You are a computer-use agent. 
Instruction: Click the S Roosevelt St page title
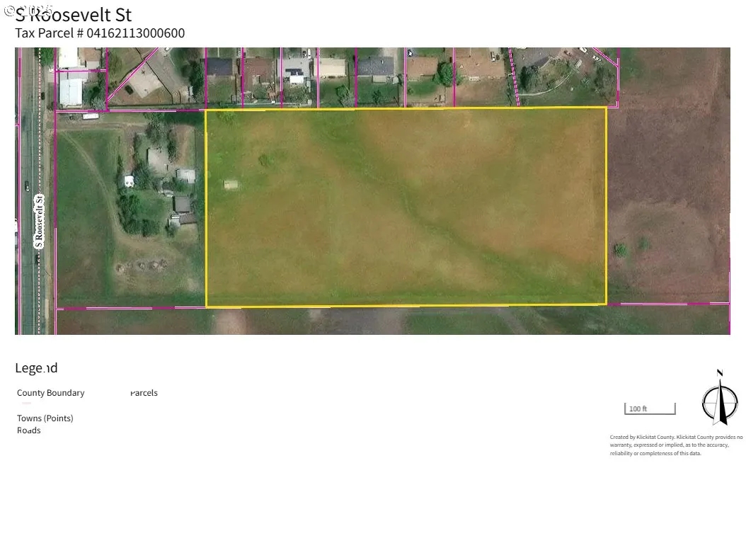coord(73,15)
